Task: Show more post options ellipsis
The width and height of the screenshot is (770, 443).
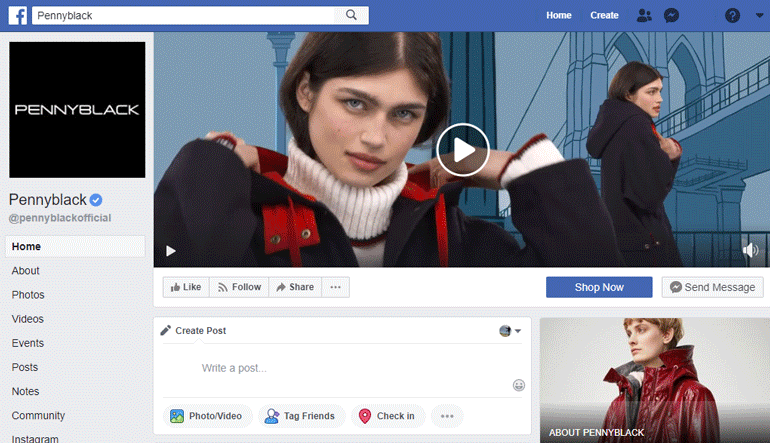Action: tap(447, 416)
